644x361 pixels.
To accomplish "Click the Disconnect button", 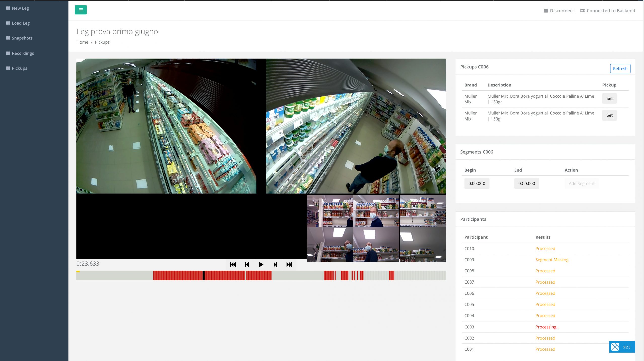I will click(x=559, y=11).
